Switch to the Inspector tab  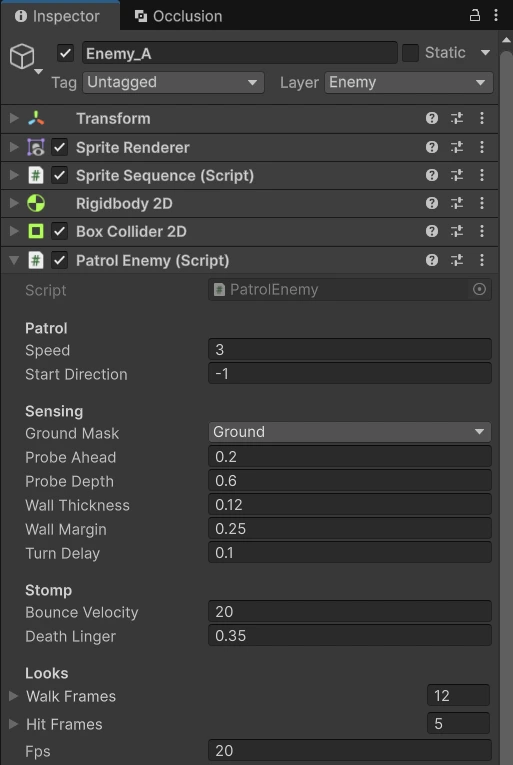point(58,16)
